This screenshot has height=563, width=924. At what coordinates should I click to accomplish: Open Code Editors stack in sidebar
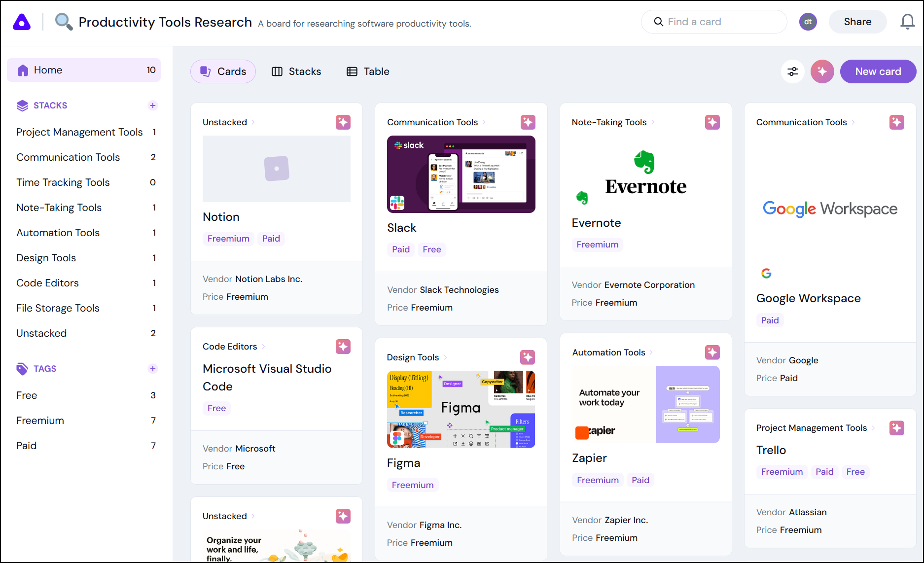tap(86, 283)
